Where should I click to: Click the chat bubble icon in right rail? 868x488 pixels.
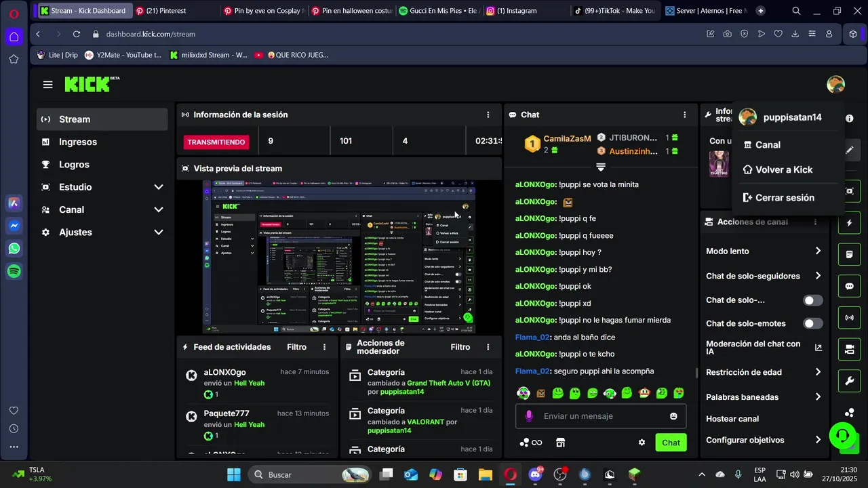point(850,286)
